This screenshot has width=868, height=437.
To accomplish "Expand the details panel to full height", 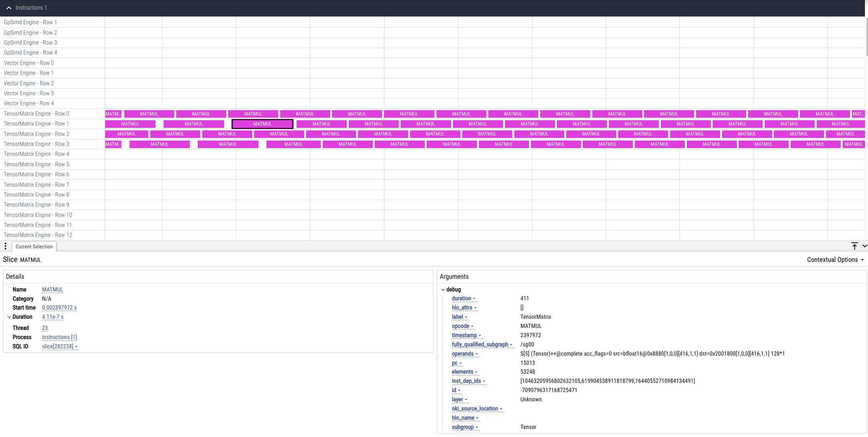I will click(x=855, y=246).
